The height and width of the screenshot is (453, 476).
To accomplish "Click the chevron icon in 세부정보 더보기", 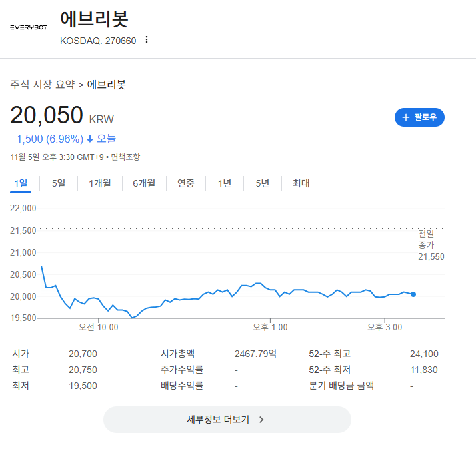I will (x=261, y=420).
